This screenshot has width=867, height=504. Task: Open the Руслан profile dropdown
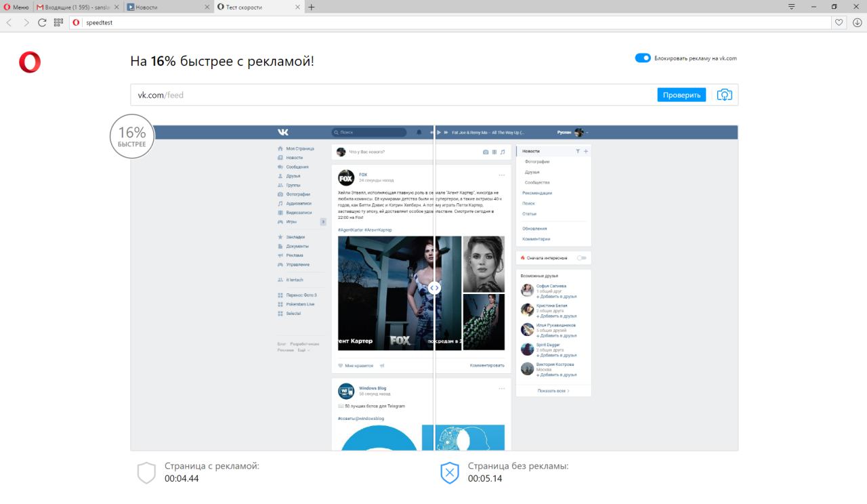click(x=572, y=132)
